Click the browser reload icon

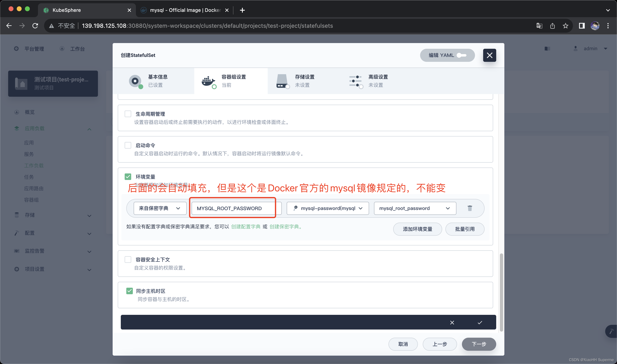pyautogui.click(x=35, y=26)
